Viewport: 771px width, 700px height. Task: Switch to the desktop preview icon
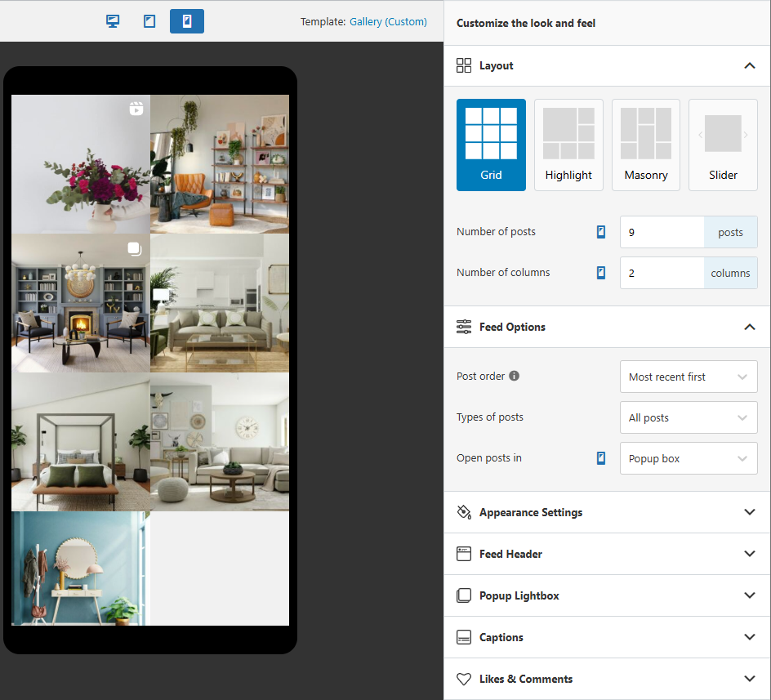[x=112, y=21]
